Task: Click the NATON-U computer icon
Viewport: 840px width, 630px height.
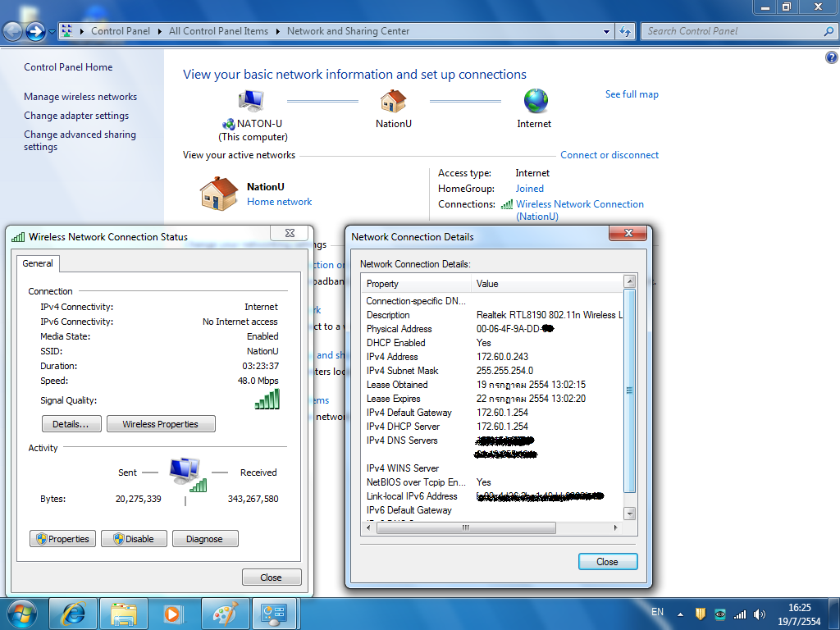Action: pos(250,101)
